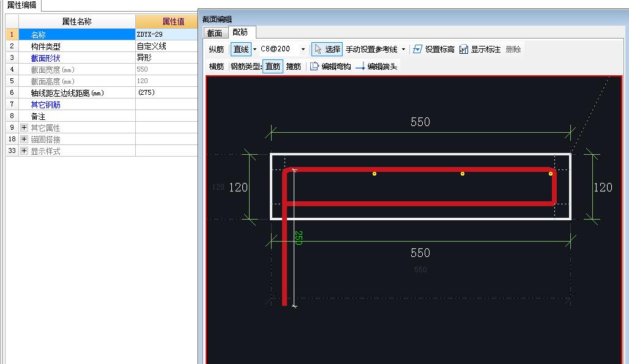Click the 编辑弯钩 icon

tap(314, 66)
